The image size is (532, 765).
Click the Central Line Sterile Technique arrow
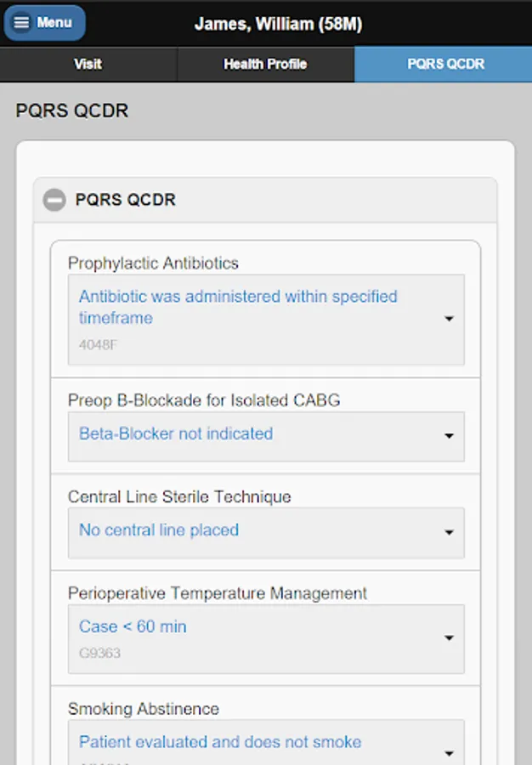point(449,533)
